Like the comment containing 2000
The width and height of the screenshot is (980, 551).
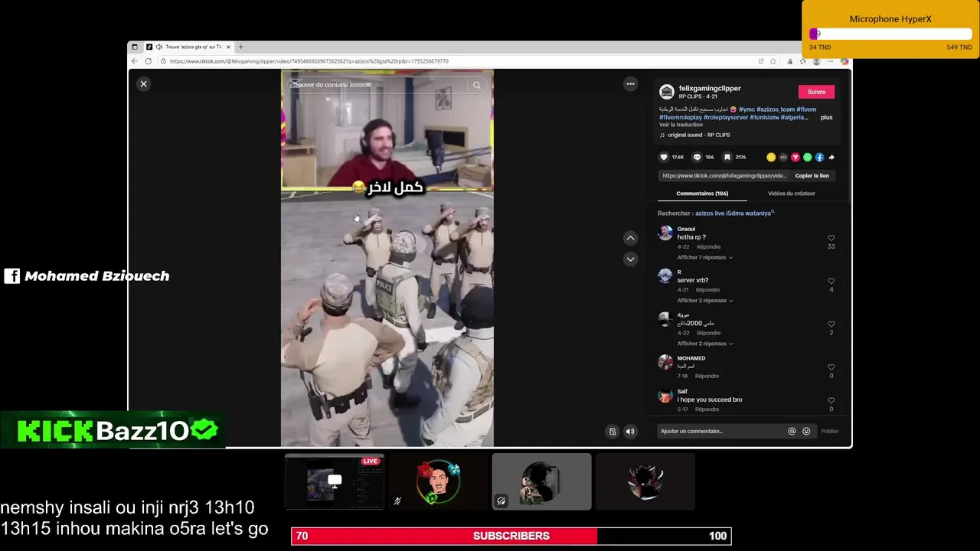pos(831,324)
